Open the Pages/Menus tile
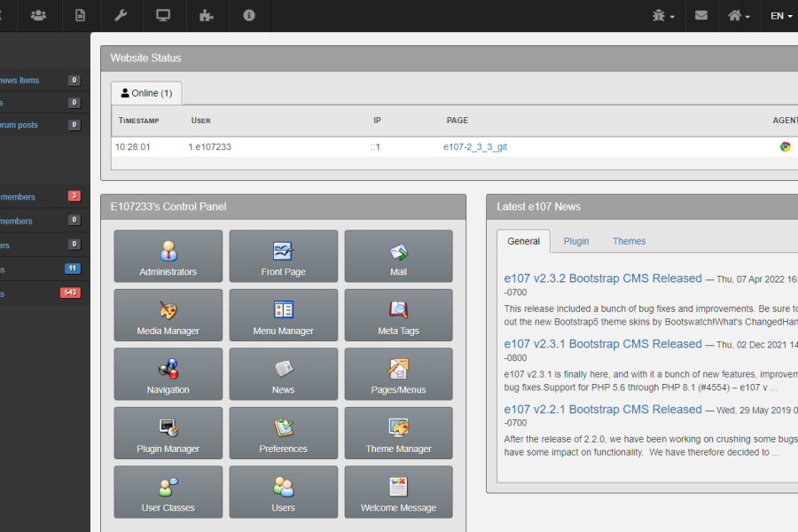 [x=398, y=374]
